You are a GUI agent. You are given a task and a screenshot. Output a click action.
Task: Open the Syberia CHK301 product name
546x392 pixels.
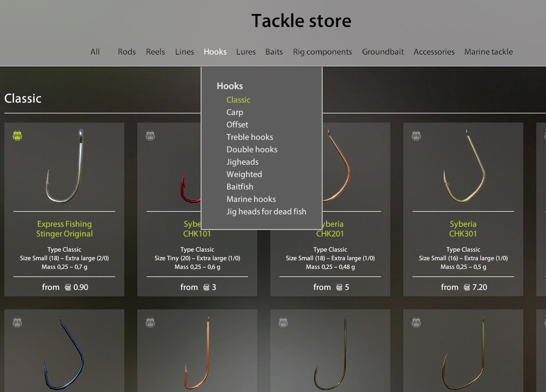click(463, 229)
